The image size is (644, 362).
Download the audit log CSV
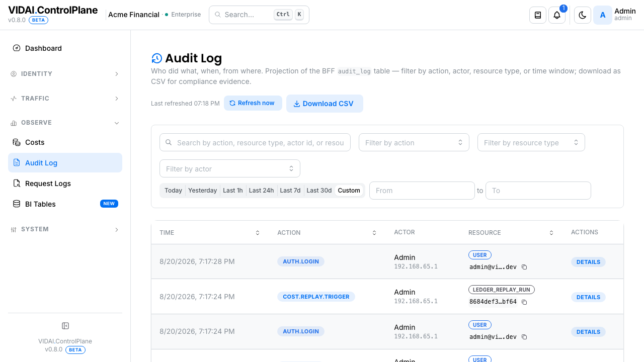point(325,104)
